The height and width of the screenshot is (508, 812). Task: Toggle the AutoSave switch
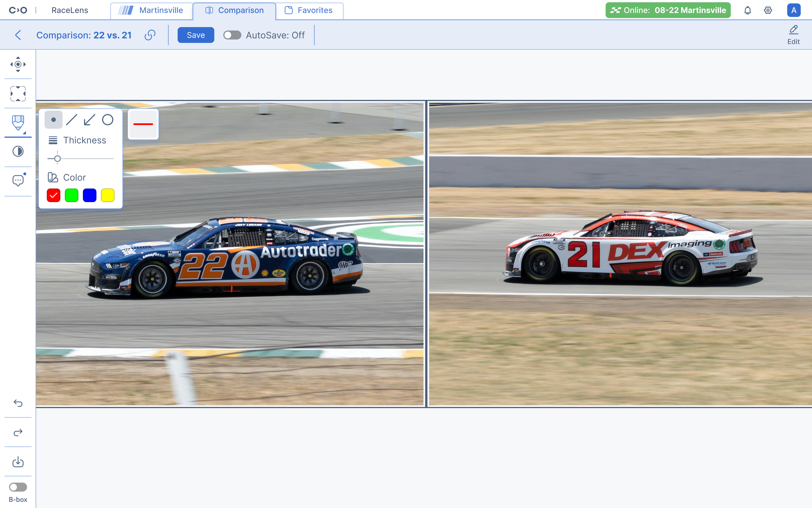tap(232, 35)
